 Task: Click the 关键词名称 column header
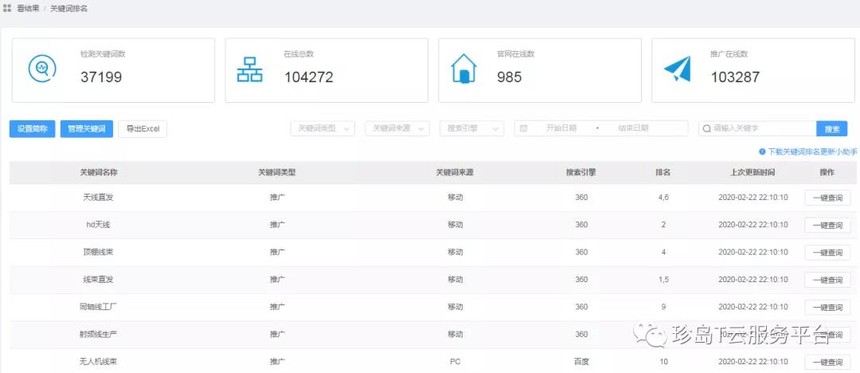99,172
